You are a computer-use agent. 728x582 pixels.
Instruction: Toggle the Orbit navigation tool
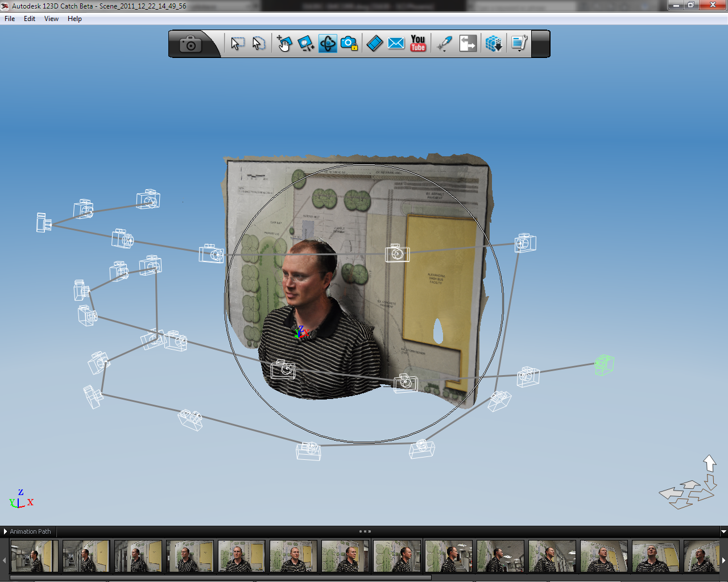328,44
